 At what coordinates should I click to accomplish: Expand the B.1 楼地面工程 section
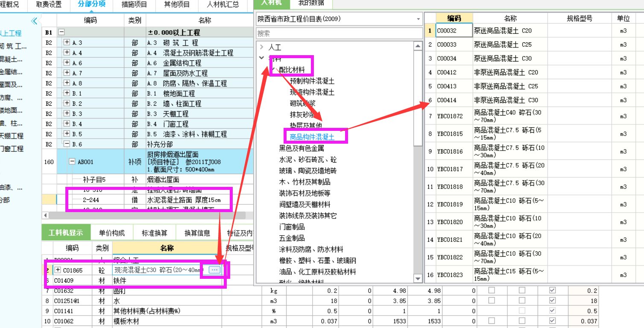[x=67, y=93]
